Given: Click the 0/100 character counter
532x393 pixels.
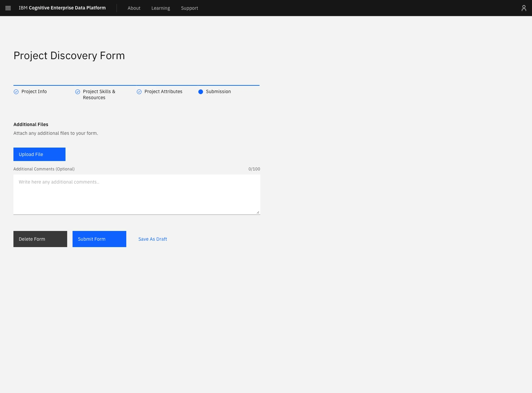Looking at the screenshot, I should click(254, 169).
